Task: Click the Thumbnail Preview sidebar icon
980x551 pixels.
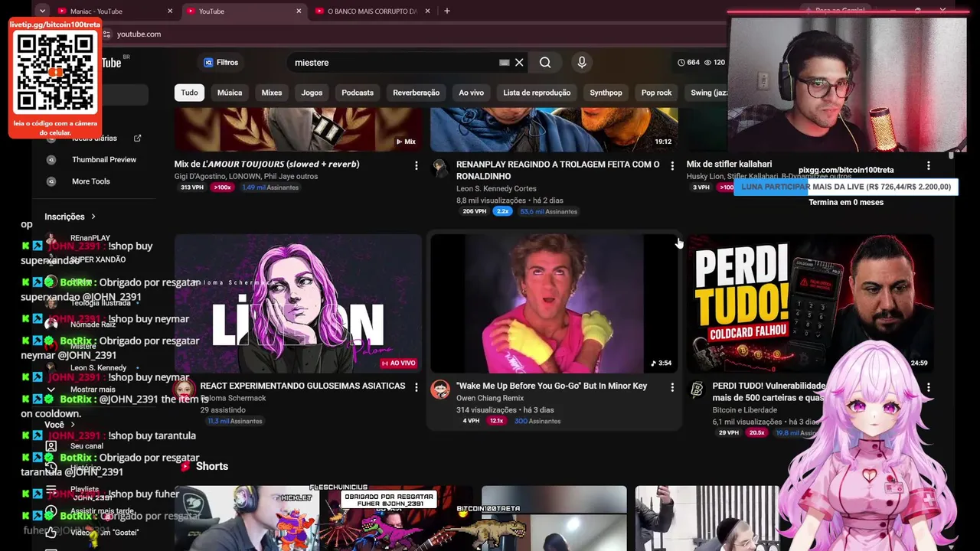Action: click(51, 160)
